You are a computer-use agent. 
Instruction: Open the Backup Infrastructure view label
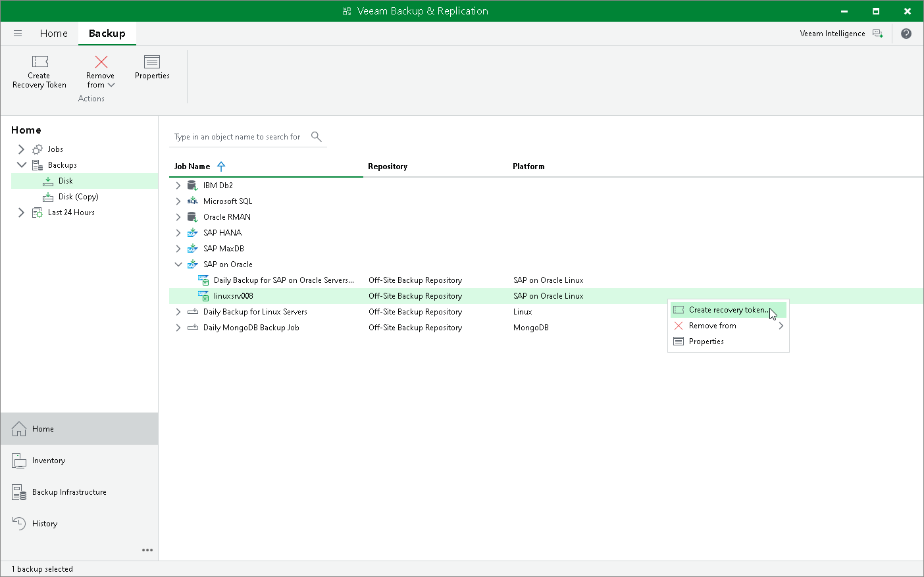click(69, 492)
